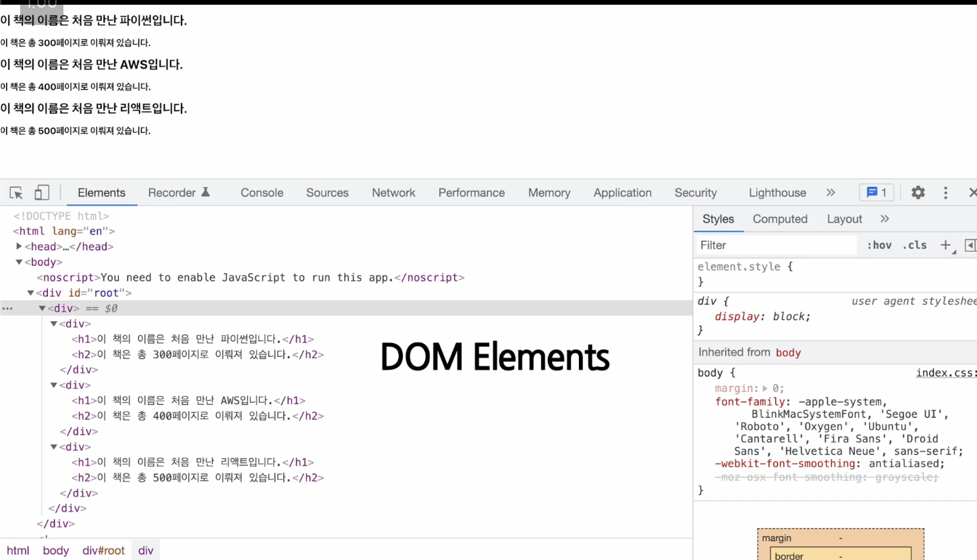Viewport: 977px width, 560px height.
Task: Open DevTools settings gear
Action: tap(918, 192)
